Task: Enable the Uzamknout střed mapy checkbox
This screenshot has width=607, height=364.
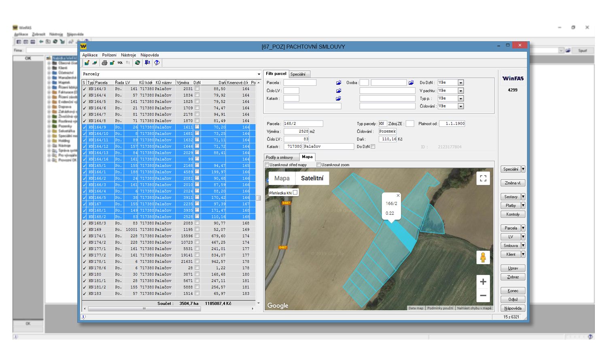Action: [267, 165]
